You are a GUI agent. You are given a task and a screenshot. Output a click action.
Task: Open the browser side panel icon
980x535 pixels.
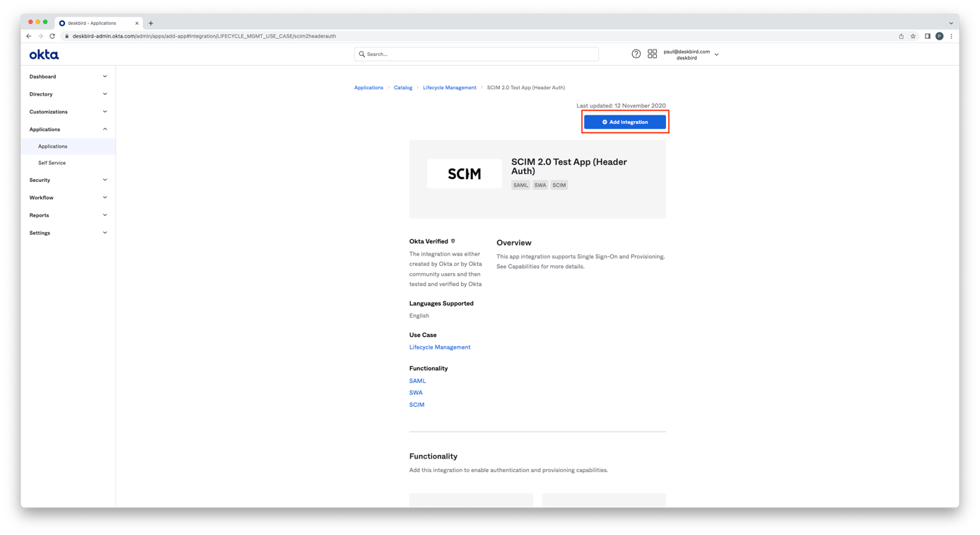[x=927, y=36]
